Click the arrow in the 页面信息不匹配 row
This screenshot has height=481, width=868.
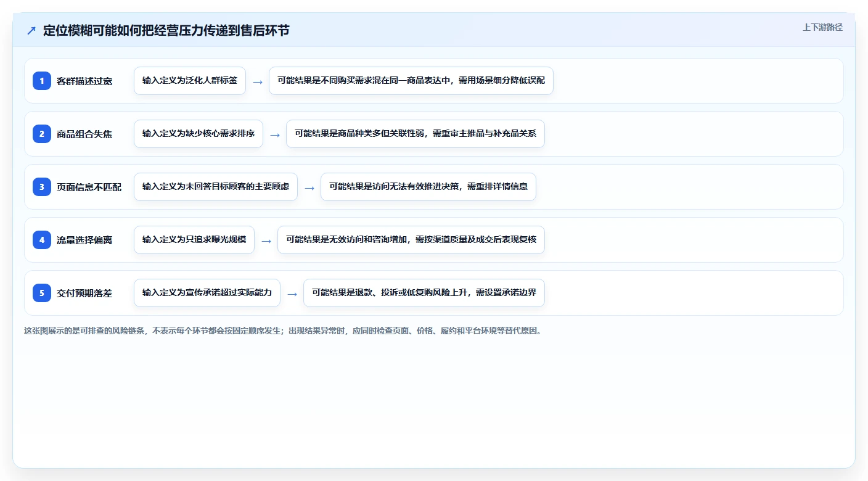pos(309,187)
